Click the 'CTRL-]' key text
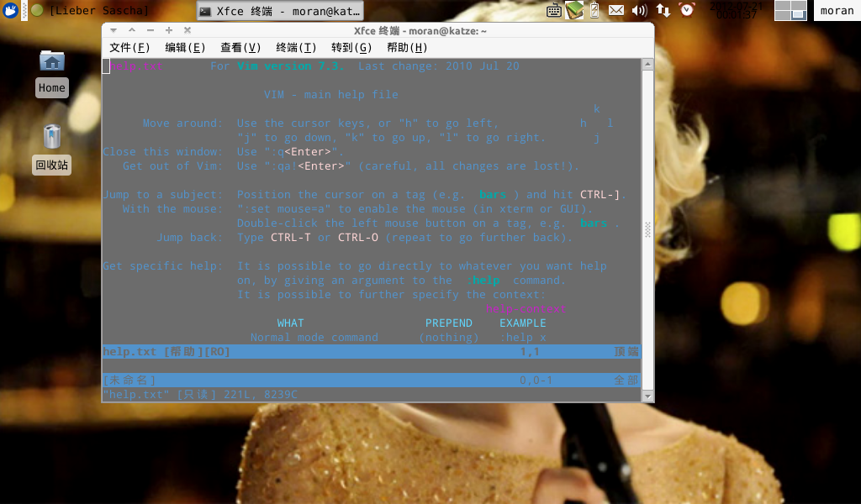861x504 pixels. point(600,195)
